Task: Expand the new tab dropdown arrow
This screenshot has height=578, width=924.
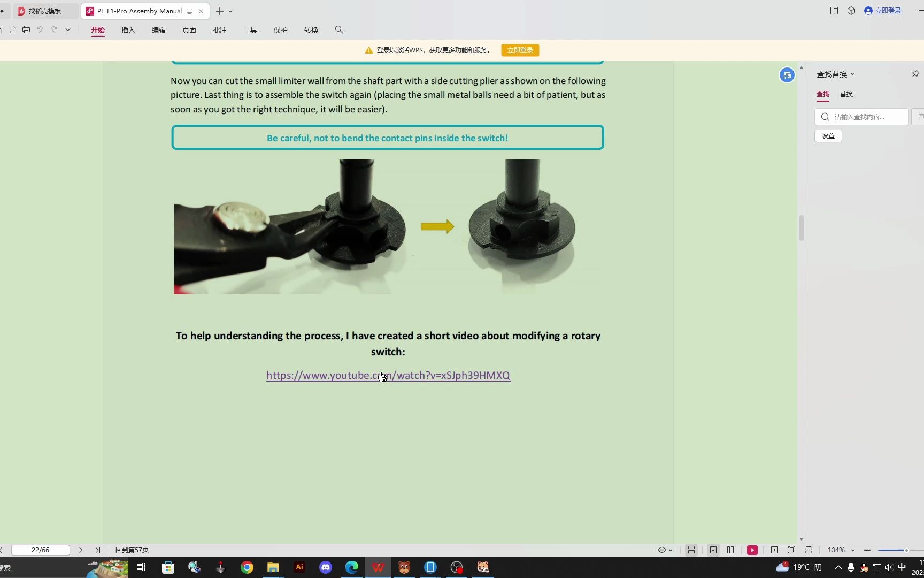Action: [x=230, y=11]
